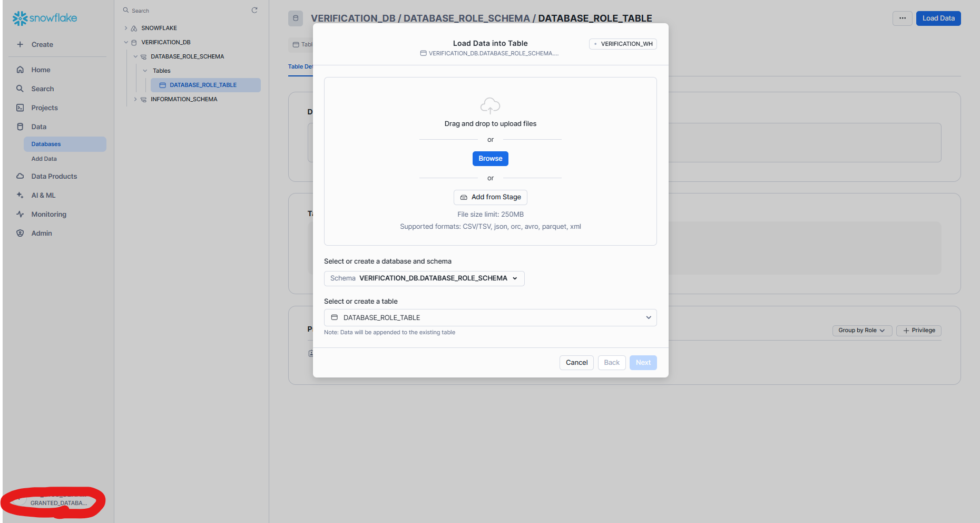Viewport: 980px width, 523px height.
Task: Click the cloud upload icon
Action: 490,105
